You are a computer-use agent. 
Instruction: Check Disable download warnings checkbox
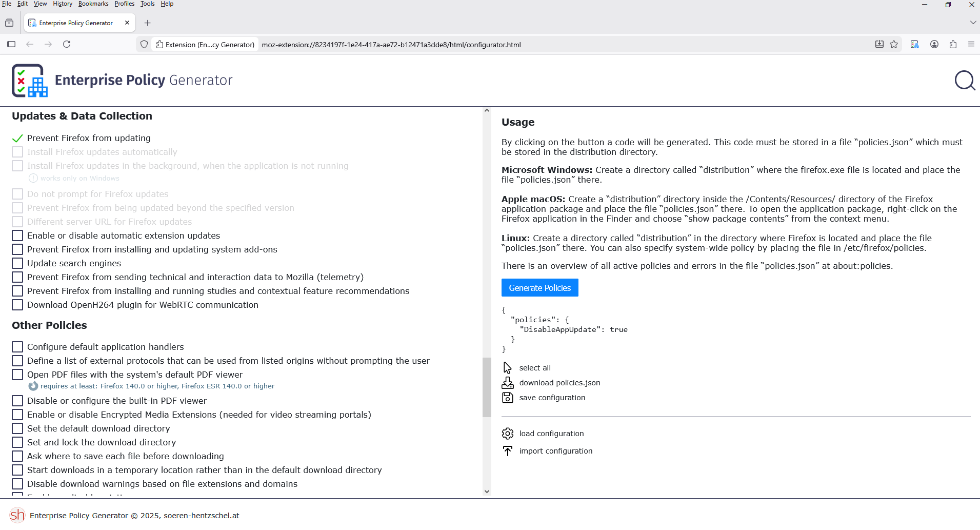coord(17,484)
